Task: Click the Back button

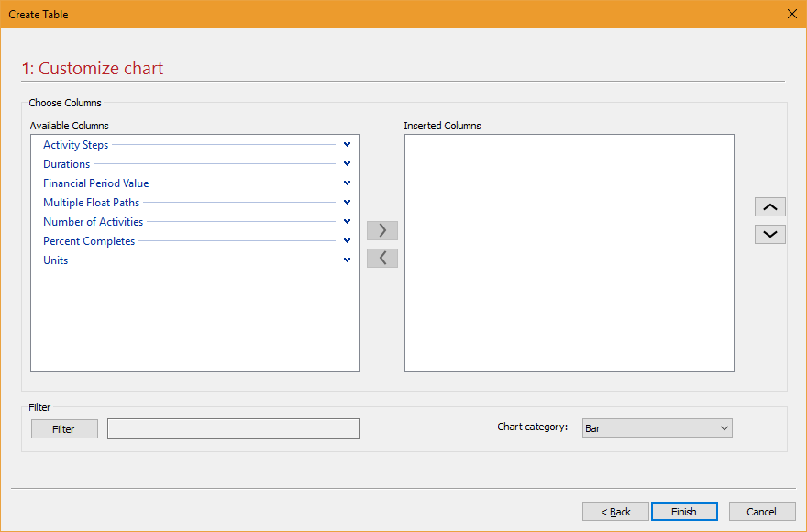Action: (614, 511)
